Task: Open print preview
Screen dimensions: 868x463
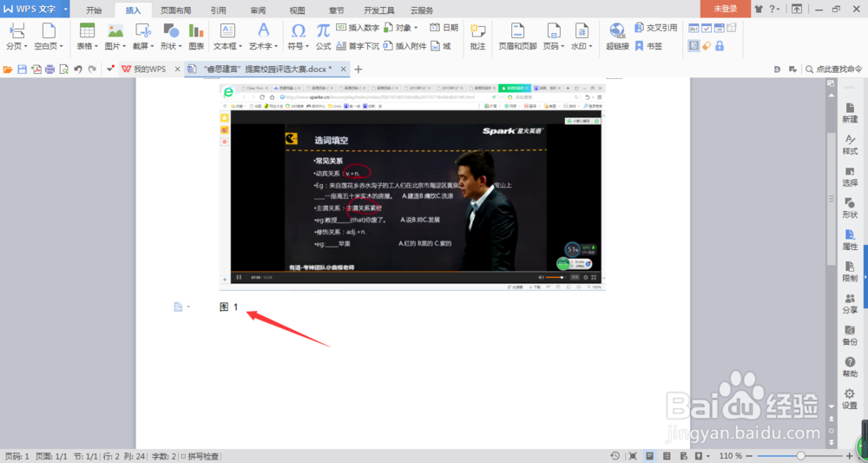Action: 63,69
